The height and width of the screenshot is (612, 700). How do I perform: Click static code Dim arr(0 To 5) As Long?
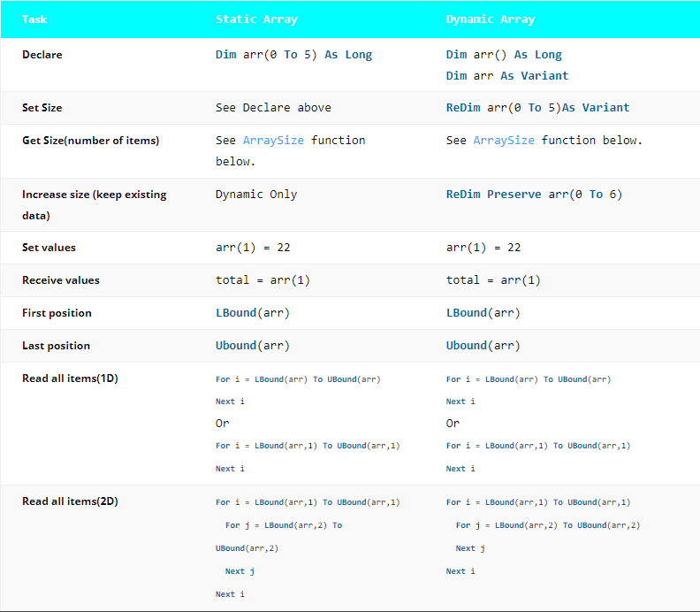[x=293, y=55]
